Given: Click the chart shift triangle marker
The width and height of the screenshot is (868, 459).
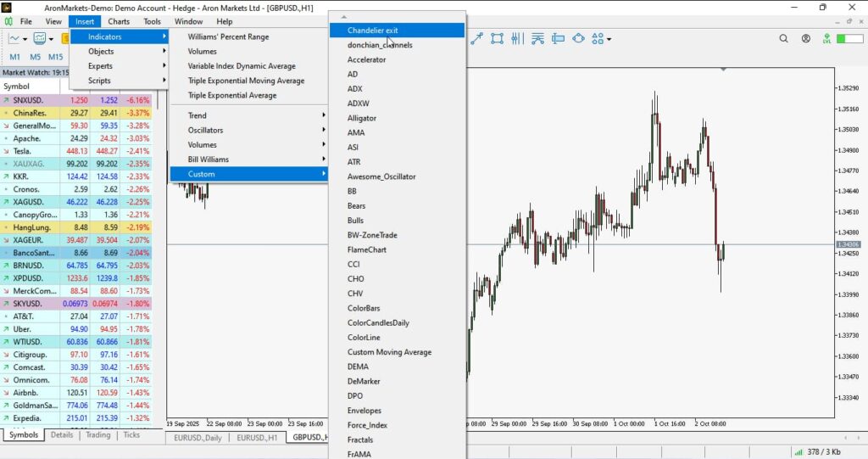Looking at the screenshot, I should 721,69.
